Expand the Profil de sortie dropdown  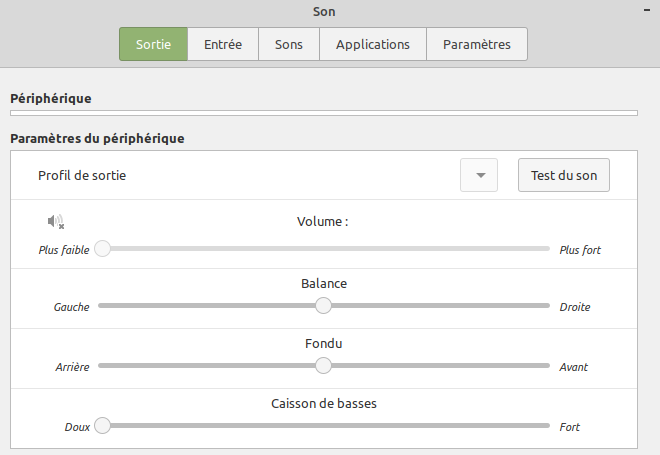point(479,175)
